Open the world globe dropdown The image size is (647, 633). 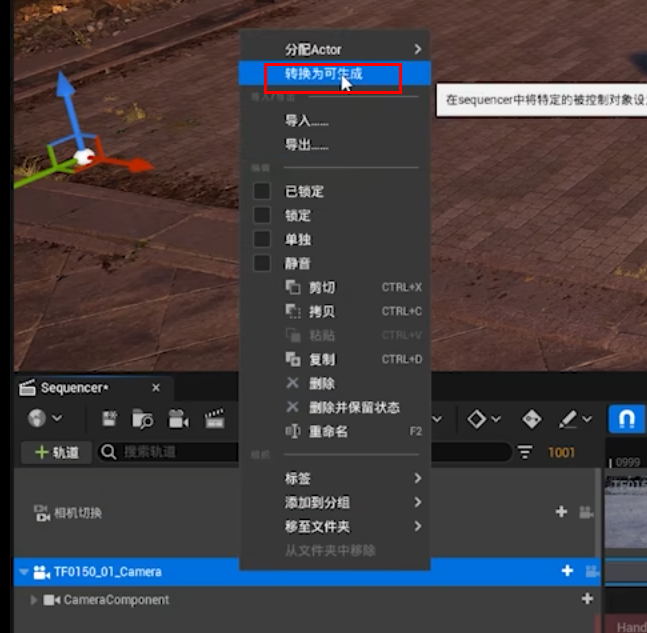click(x=45, y=418)
